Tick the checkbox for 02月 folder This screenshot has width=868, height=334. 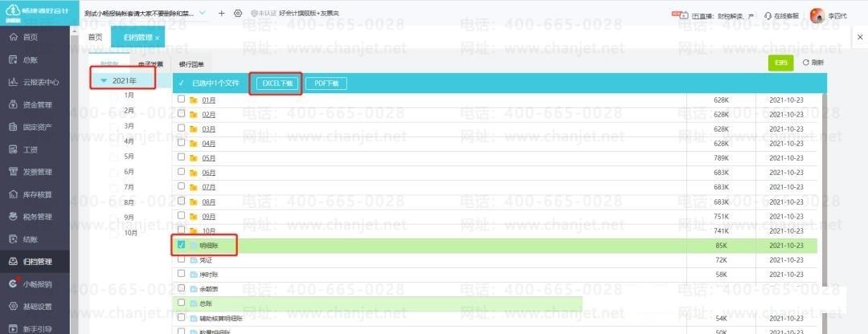pos(181,113)
